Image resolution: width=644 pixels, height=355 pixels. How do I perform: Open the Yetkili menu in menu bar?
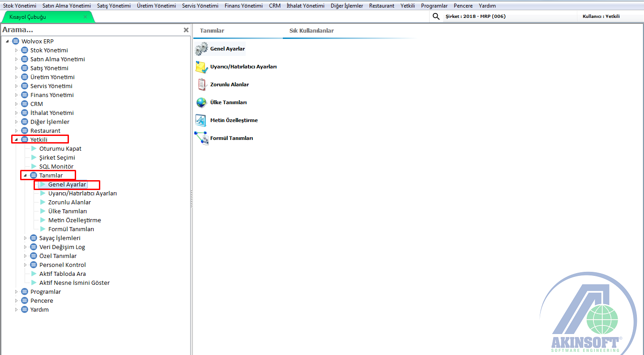pos(408,6)
